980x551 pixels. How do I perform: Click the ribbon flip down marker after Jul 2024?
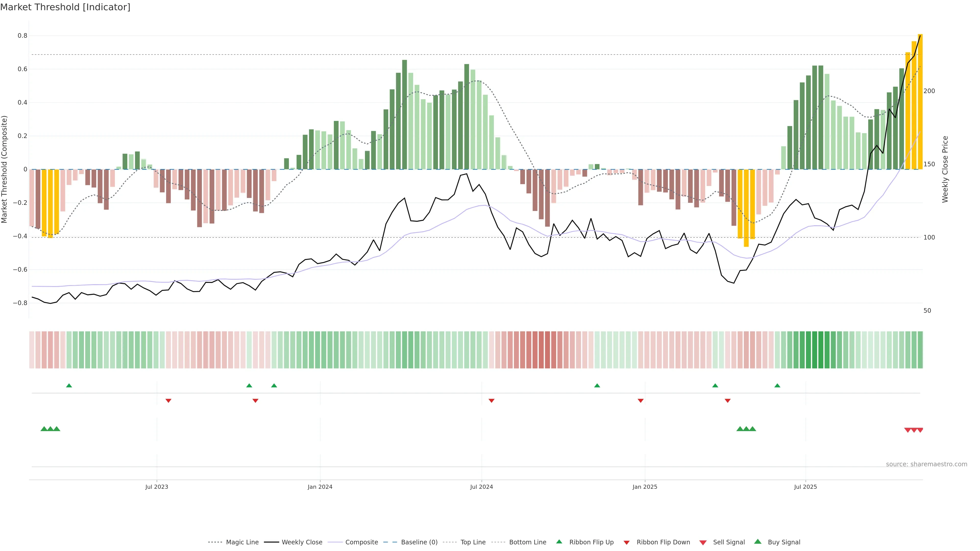(492, 401)
